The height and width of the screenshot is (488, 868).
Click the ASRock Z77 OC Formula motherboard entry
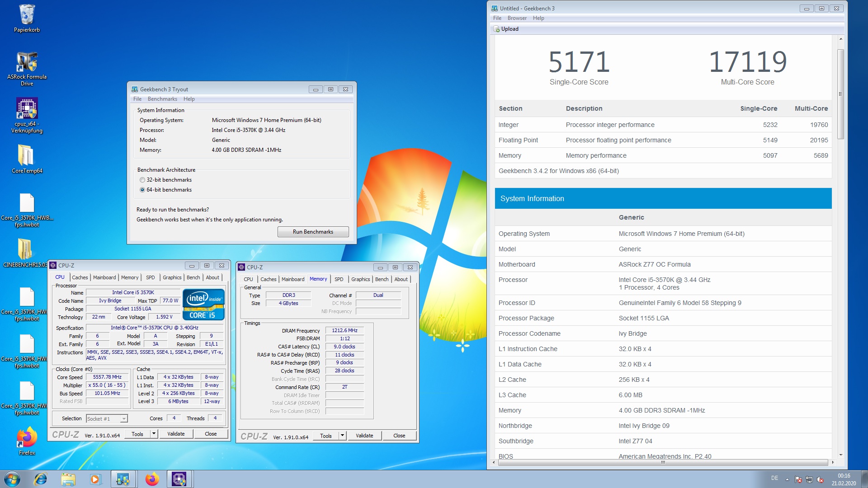654,264
